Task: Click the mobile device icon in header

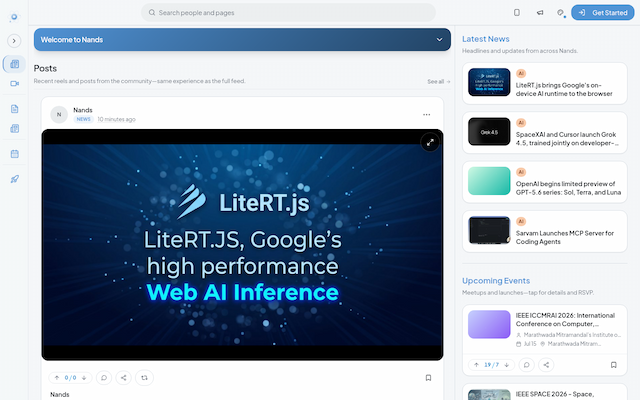Action: coord(517,13)
